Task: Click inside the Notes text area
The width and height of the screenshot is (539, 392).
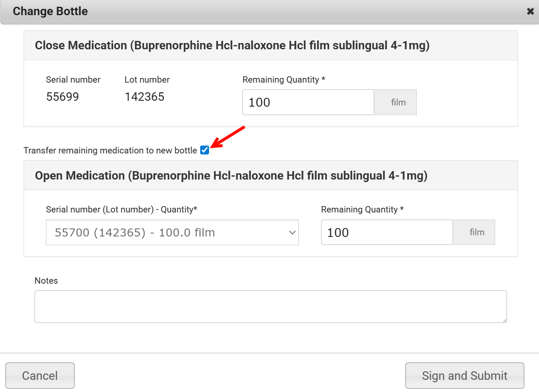Action: (x=270, y=306)
